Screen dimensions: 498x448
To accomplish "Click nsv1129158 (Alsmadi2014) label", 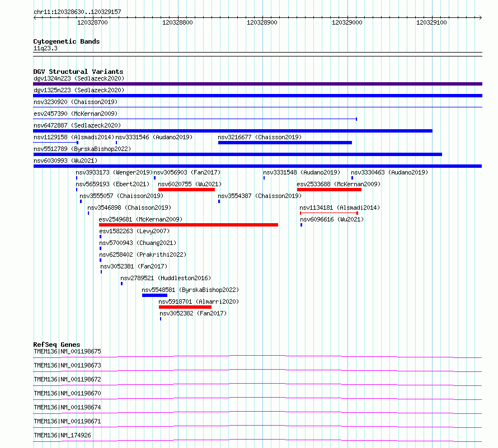I will 74,137.
